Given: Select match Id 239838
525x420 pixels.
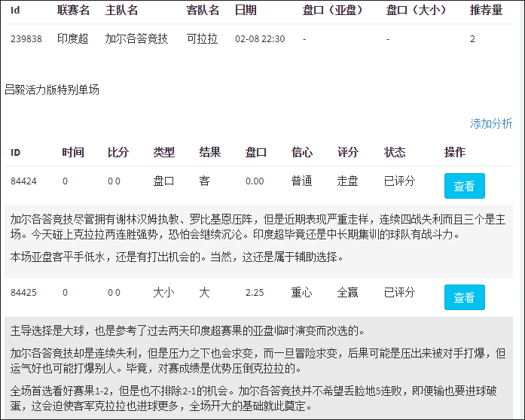Looking at the screenshot, I should [26, 39].
